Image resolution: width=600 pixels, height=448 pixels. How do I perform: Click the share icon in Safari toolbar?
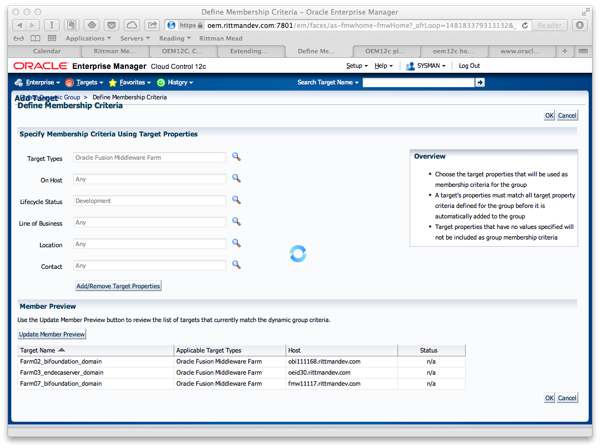tap(152, 25)
